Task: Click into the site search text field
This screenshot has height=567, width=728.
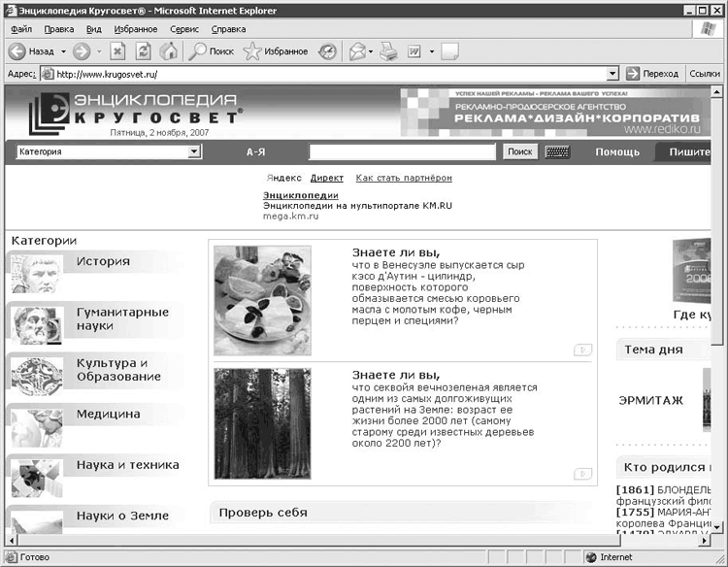Action: click(x=403, y=152)
